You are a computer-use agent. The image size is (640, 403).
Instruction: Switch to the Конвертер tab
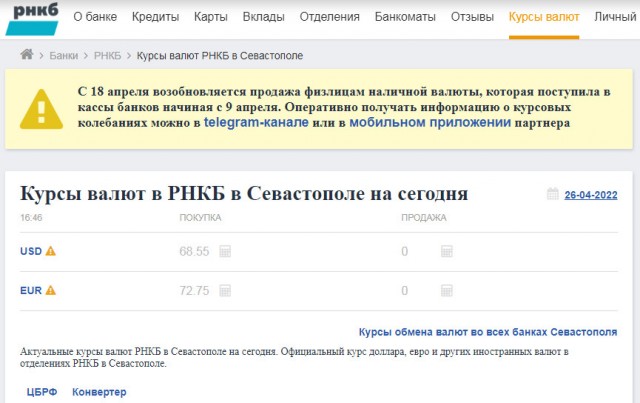pyautogui.click(x=99, y=392)
